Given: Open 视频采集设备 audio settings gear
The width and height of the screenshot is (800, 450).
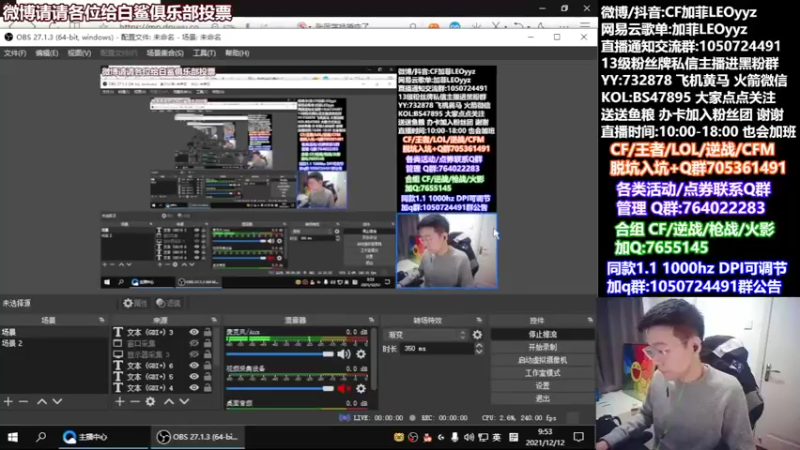Looking at the screenshot, I should pyautogui.click(x=361, y=389).
